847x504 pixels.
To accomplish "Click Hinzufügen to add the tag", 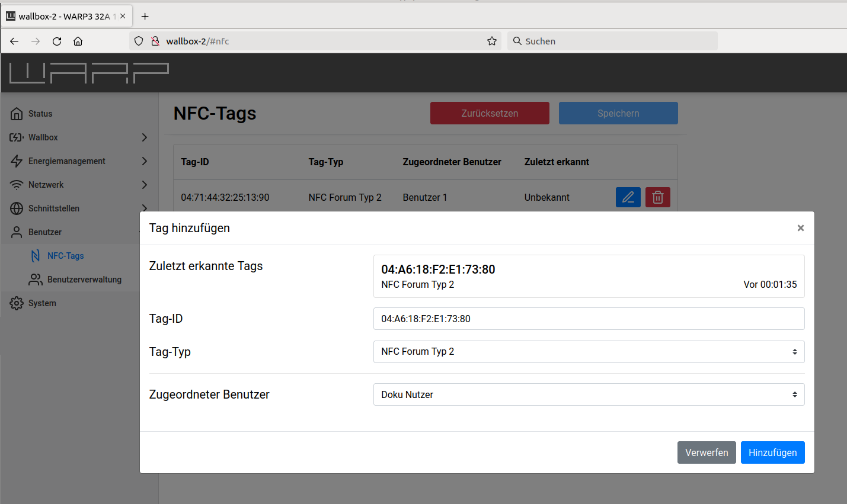I will coord(773,452).
